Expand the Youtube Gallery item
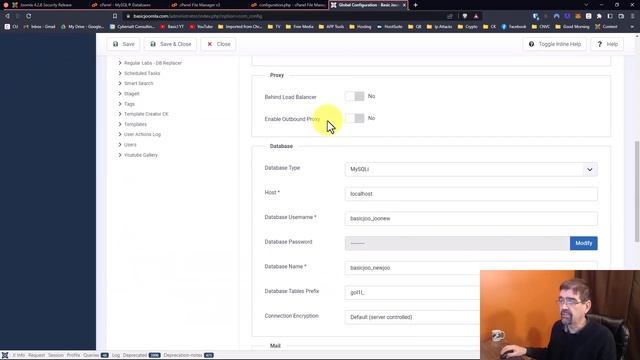The height and width of the screenshot is (360, 640). coord(138,155)
